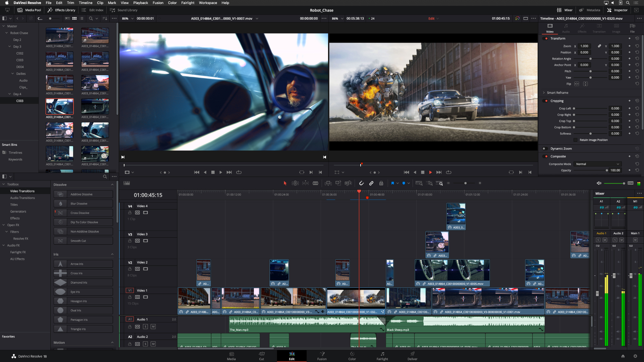Select the Fairlight menu item

187,3
